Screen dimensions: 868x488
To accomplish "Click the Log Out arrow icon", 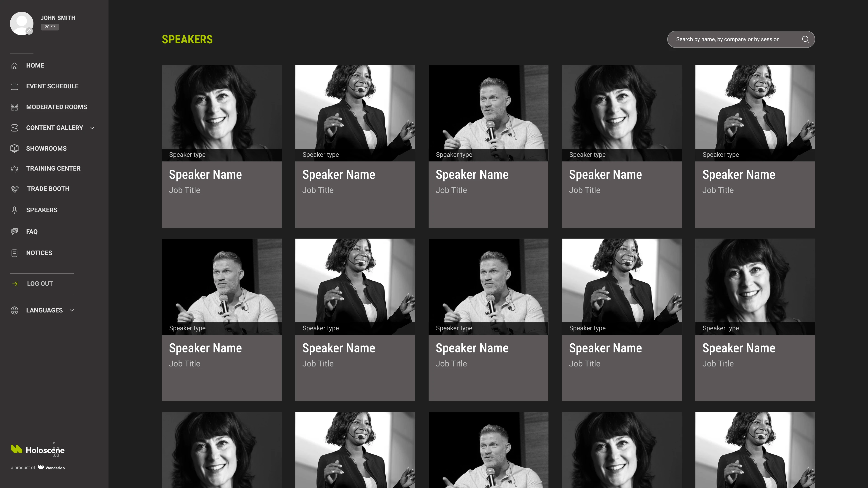I will (x=16, y=284).
